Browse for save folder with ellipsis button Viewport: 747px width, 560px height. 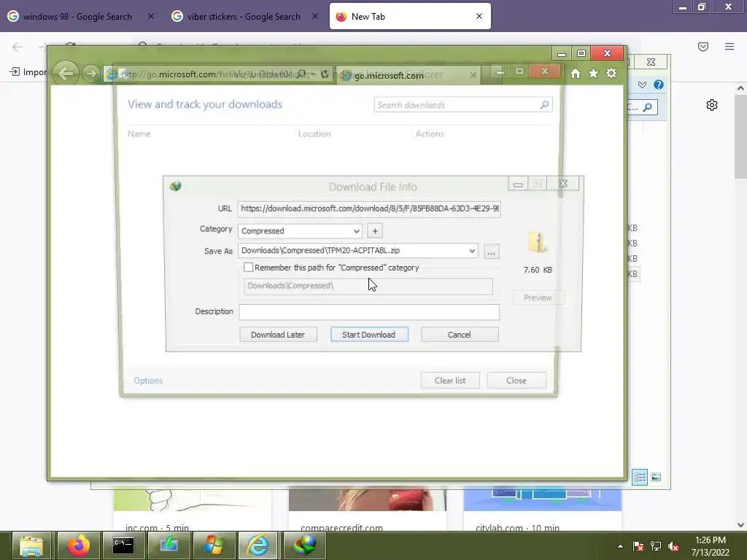point(491,251)
